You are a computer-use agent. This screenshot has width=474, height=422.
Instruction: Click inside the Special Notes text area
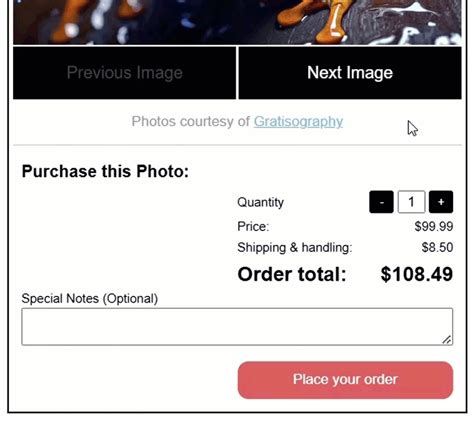(237, 327)
